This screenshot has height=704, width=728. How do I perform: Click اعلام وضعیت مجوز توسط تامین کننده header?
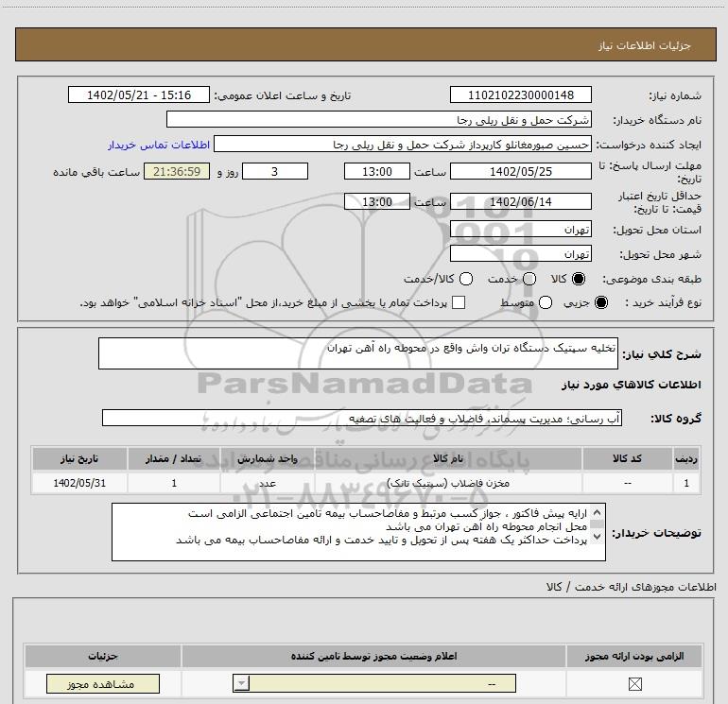[x=373, y=656]
